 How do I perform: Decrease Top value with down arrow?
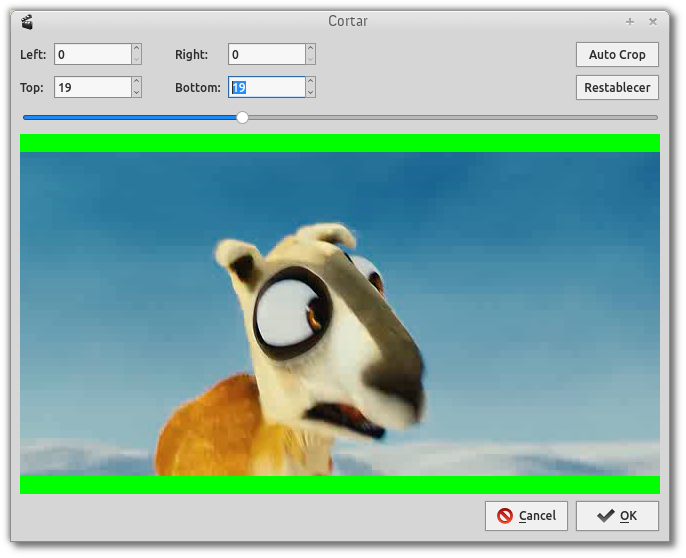click(136, 92)
